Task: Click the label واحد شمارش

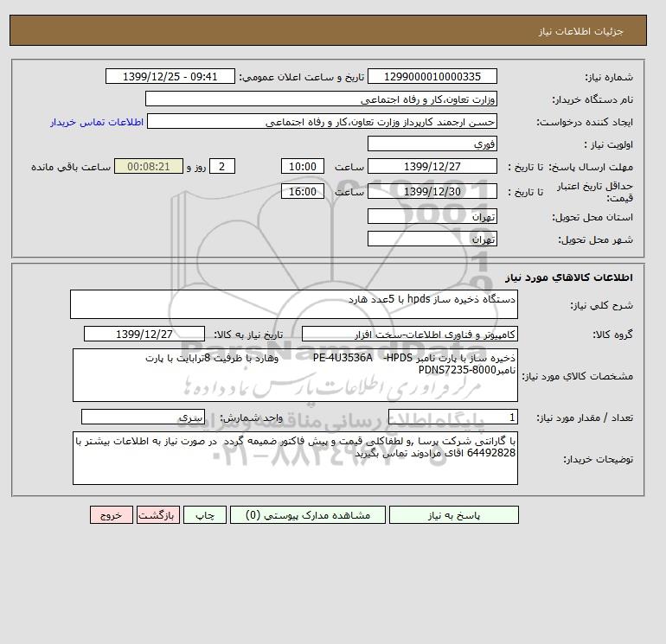Action: point(252,418)
